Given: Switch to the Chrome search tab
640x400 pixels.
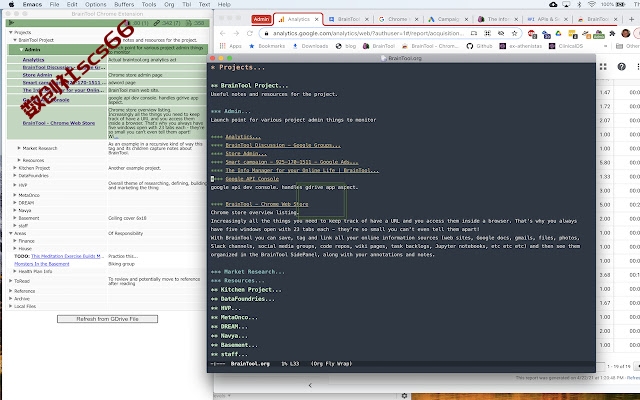Looking at the screenshot, I should (x=398, y=19).
